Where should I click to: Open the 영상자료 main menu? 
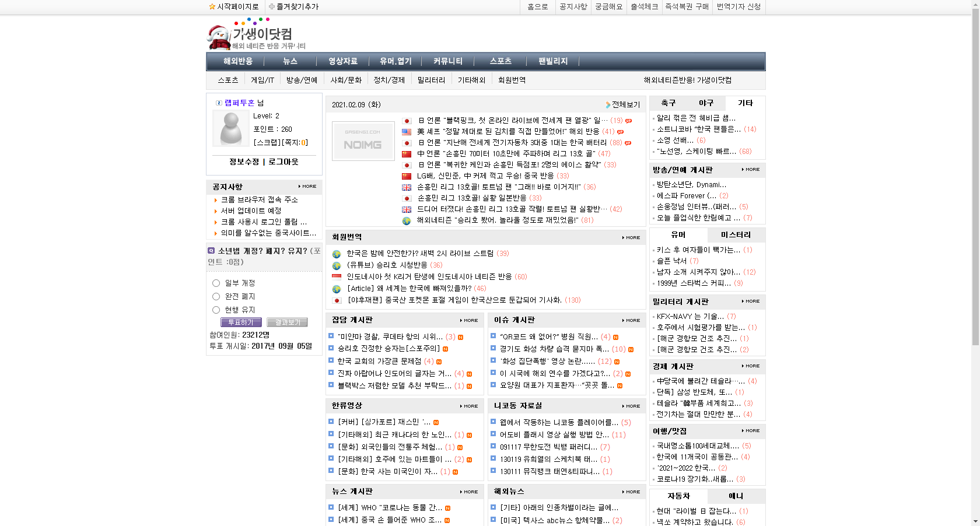(x=343, y=61)
